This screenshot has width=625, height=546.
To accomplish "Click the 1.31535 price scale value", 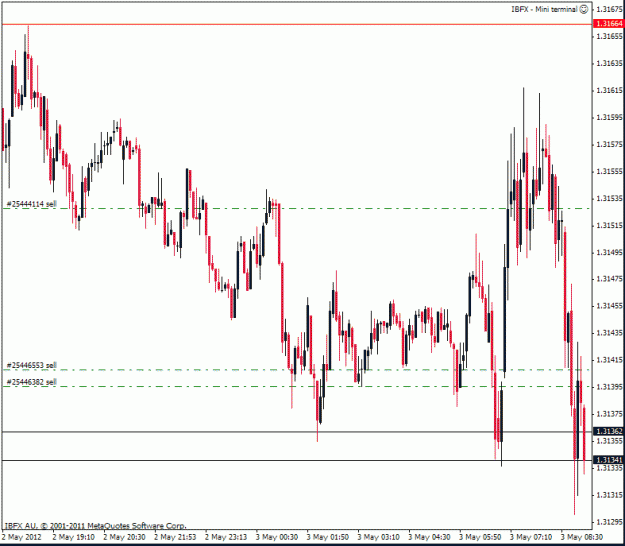I will point(609,198).
